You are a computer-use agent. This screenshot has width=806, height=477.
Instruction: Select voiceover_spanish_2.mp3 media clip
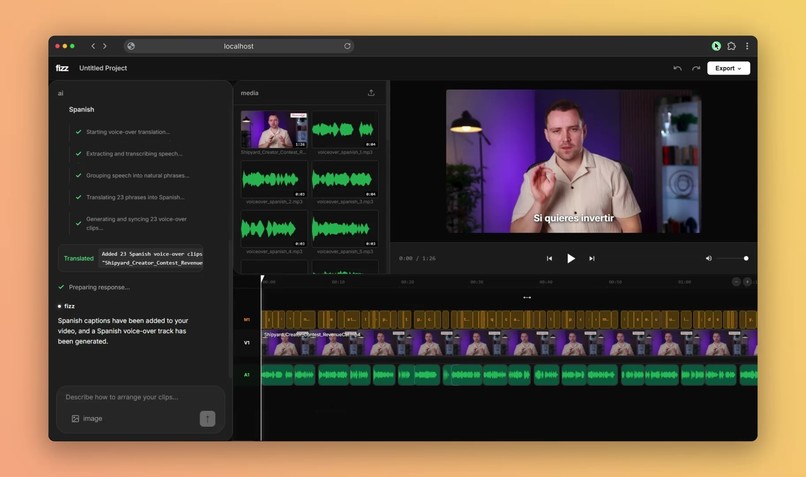tap(274, 179)
